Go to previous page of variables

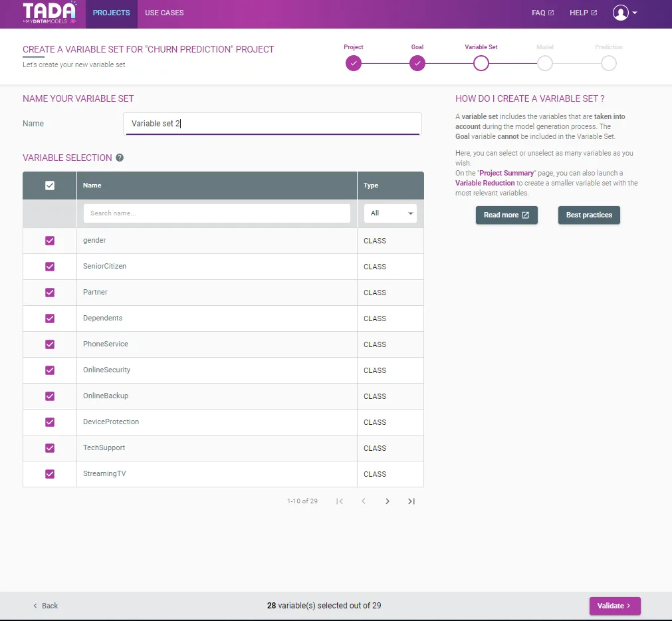coord(364,501)
